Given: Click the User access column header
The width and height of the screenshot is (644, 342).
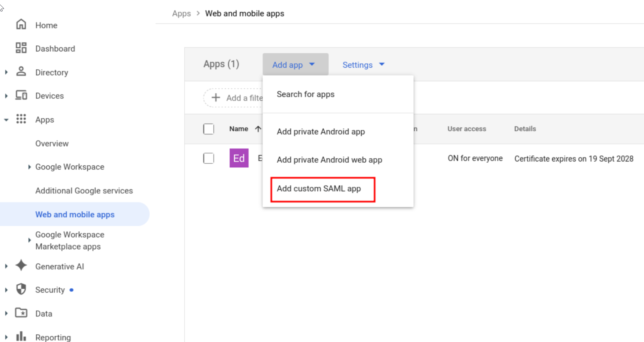Looking at the screenshot, I should click(x=467, y=129).
